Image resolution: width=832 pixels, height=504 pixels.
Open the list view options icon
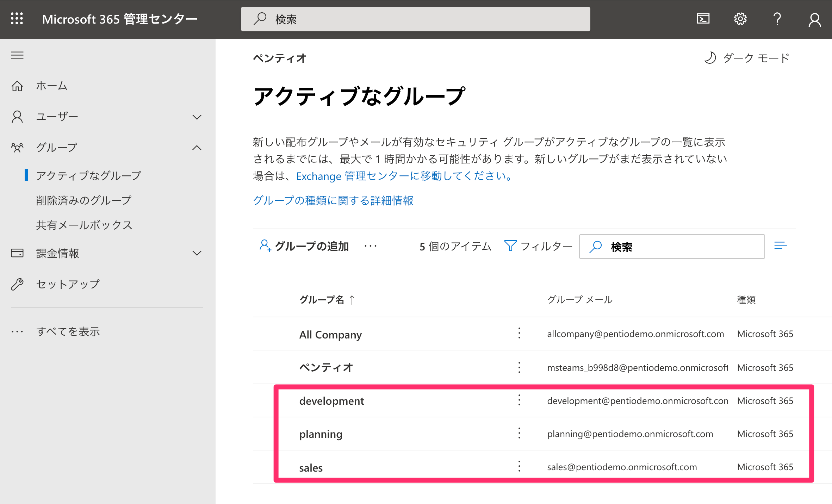pos(781,245)
